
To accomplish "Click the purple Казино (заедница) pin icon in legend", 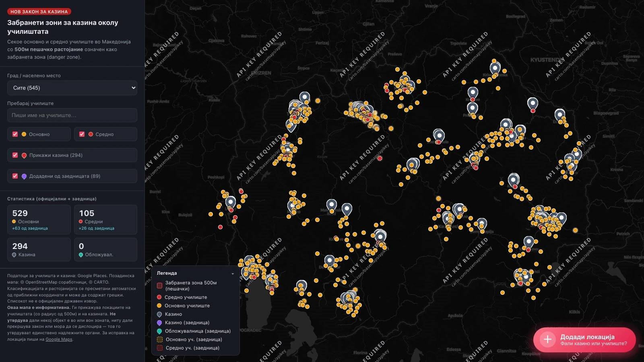I will pos(159,323).
